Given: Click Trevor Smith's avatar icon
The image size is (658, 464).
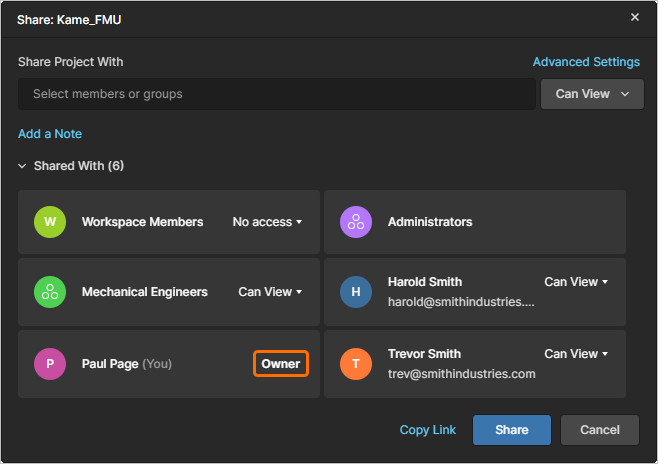Looking at the screenshot, I should coord(356,364).
